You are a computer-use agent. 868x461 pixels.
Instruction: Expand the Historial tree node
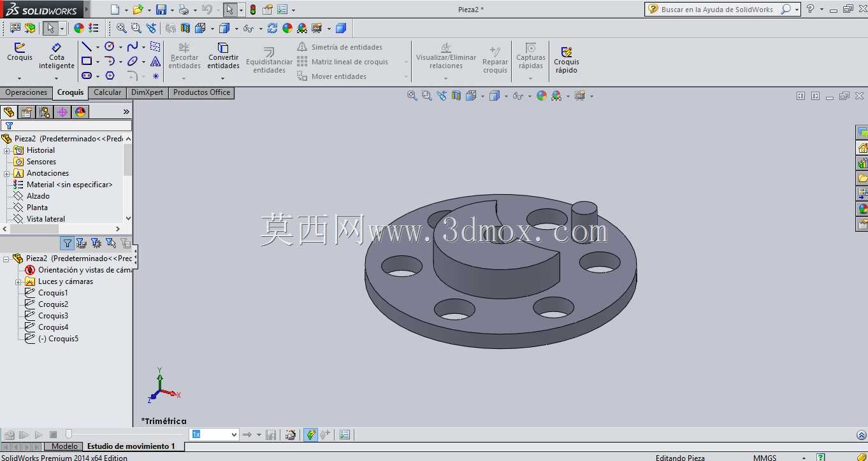(7, 150)
